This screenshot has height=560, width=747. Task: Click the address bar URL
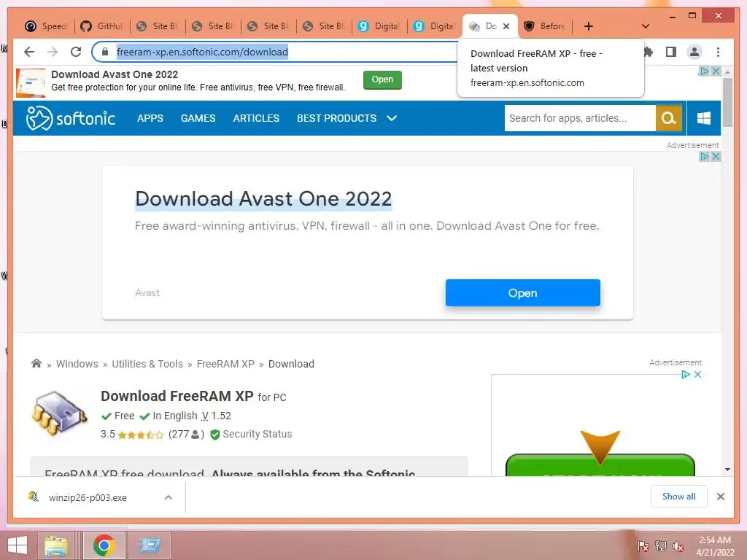click(202, 52)
